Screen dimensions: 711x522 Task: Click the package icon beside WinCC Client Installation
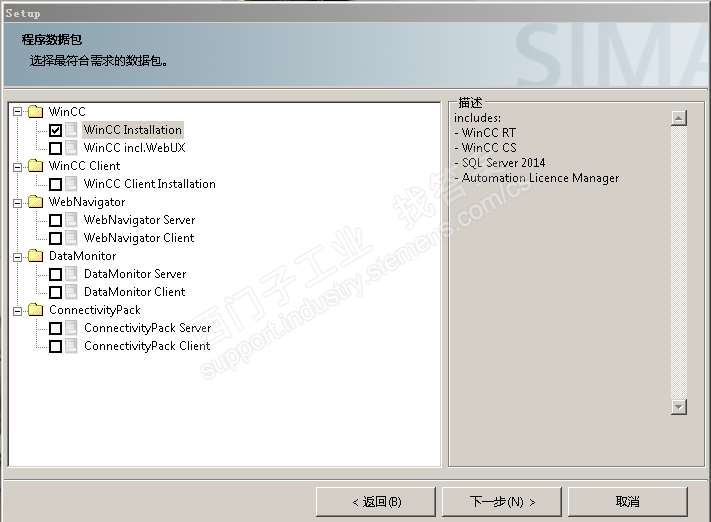coord(71,184)
